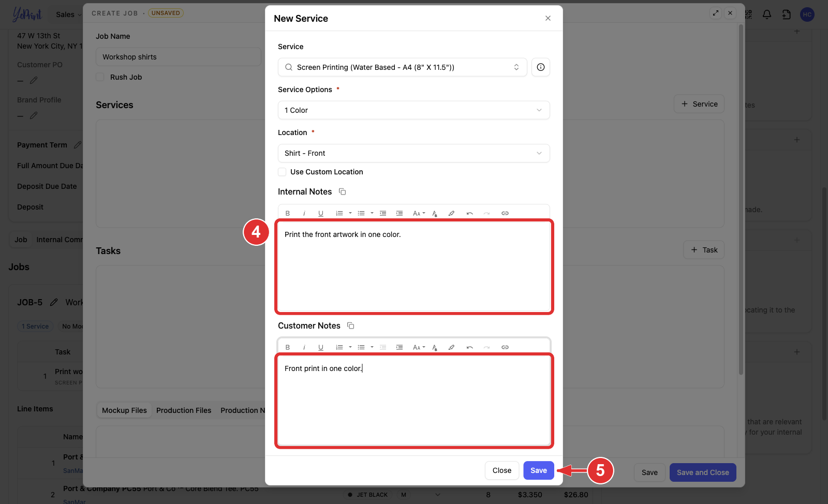Toggle underline in Customer Notes toolbar
This screenshot has height=504, width=828.
321,347
